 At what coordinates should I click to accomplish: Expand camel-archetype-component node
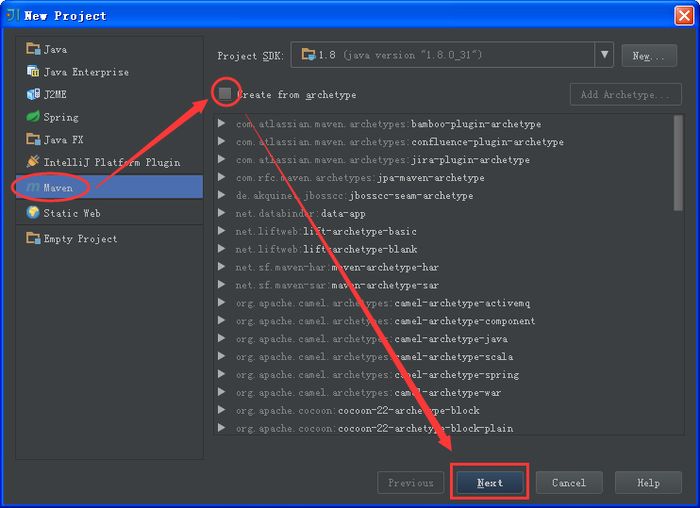click(x=221, y=320)
